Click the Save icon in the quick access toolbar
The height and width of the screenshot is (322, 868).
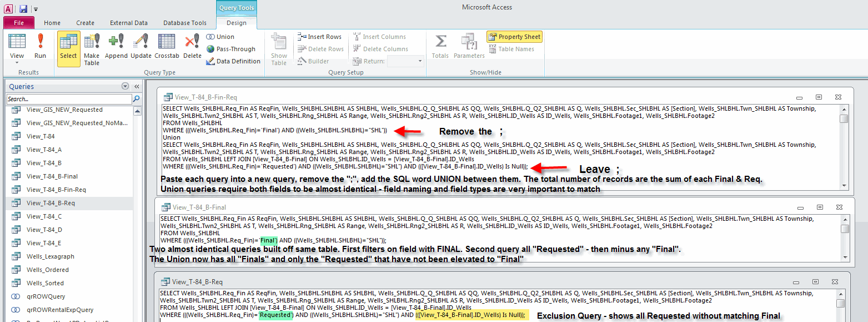pyautogui.click(x=23, y=9)
